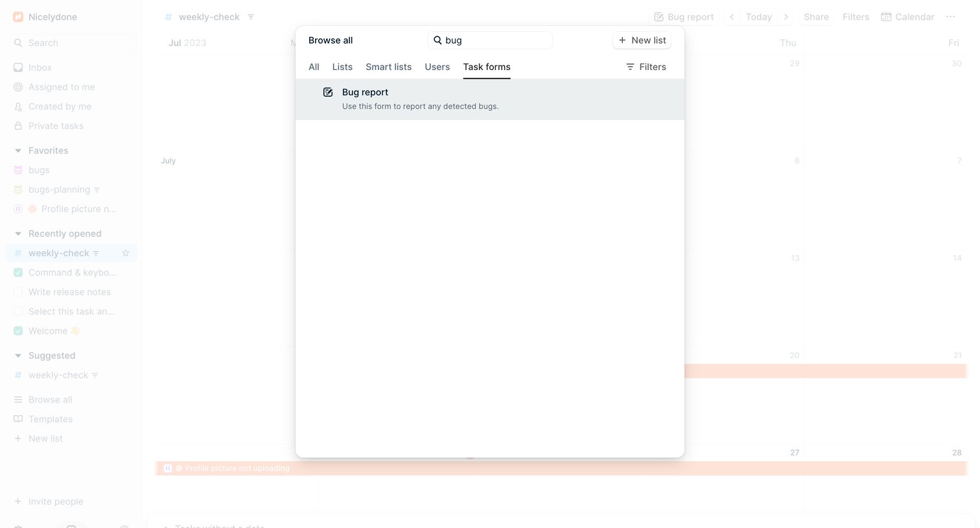The height and width of the screenshot is (528, 980).
Task: Click the Share button
Action: coord(816,17)
